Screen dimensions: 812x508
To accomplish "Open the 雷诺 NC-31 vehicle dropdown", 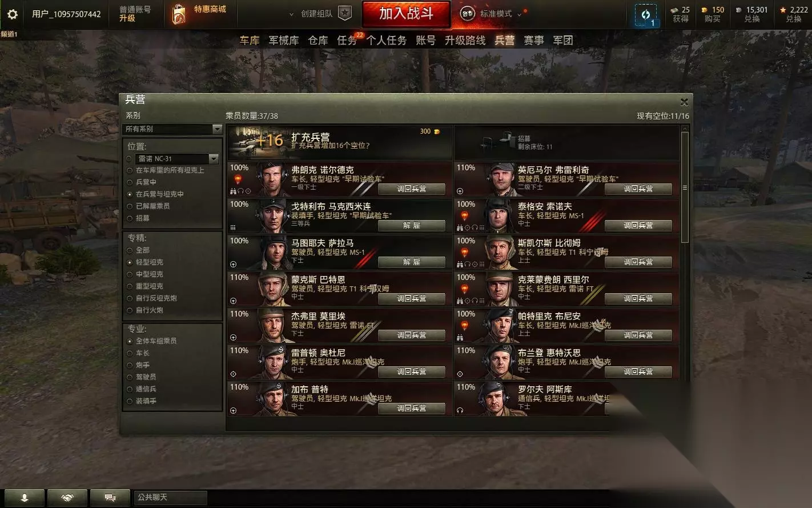I will 178,159.
